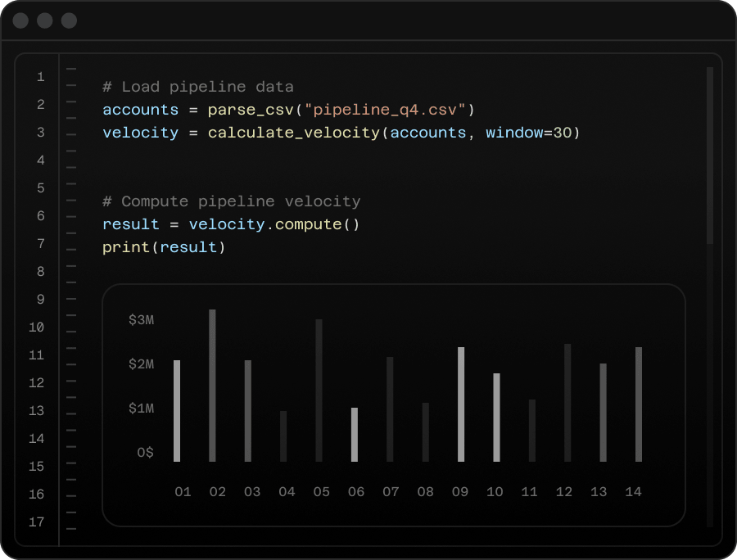737x560 pixels.
Task: Click the 0$ axis label
Action: [x=145, y=453]
